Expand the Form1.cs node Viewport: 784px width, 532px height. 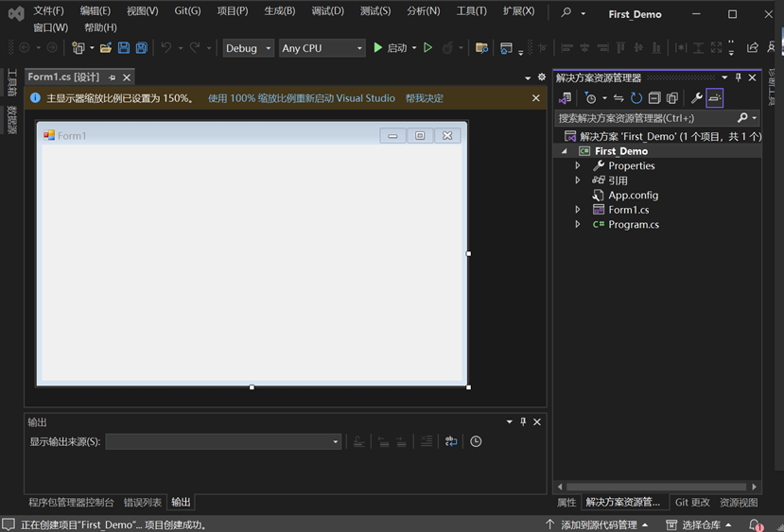578,209
